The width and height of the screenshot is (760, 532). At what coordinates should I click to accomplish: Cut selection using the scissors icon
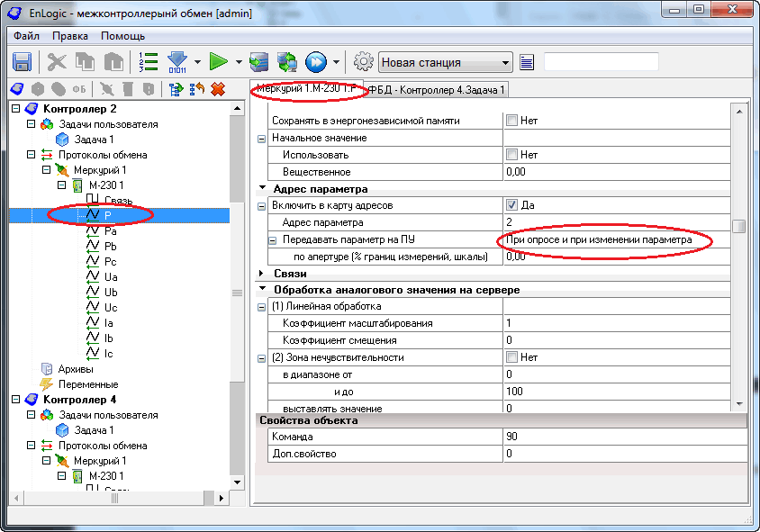click(x=57, y=62)
